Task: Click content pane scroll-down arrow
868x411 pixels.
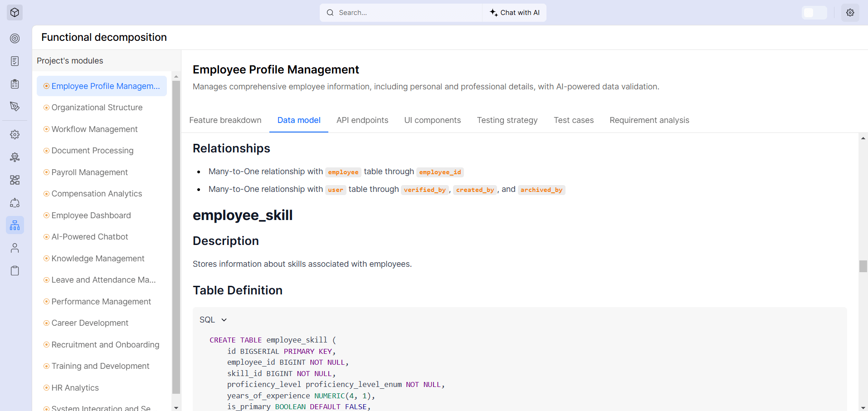Action: (x=863, y=407)
